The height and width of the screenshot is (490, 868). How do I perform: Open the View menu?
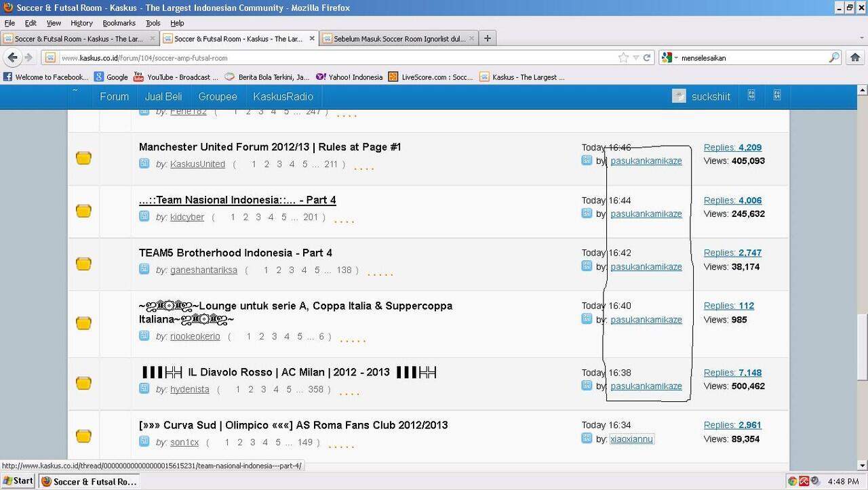pyautogui.click(x=54, y=23)
